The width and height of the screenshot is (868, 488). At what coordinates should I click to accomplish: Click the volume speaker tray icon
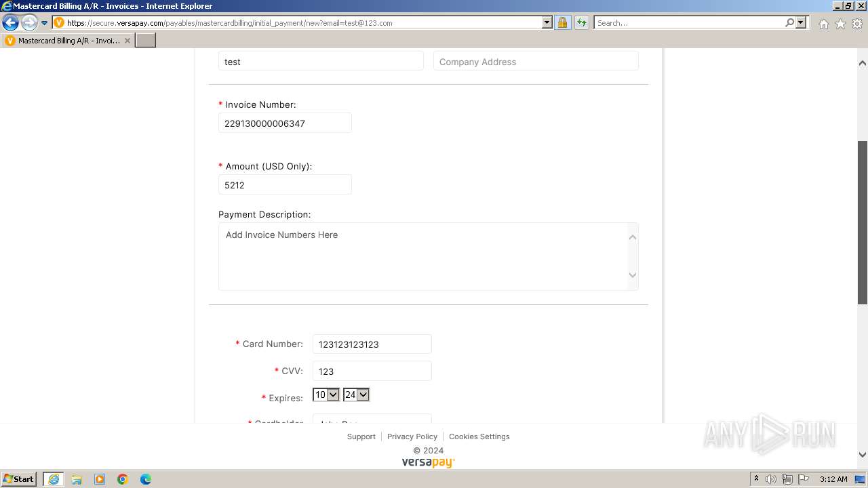pyautogui.click(x=771, y=479)
